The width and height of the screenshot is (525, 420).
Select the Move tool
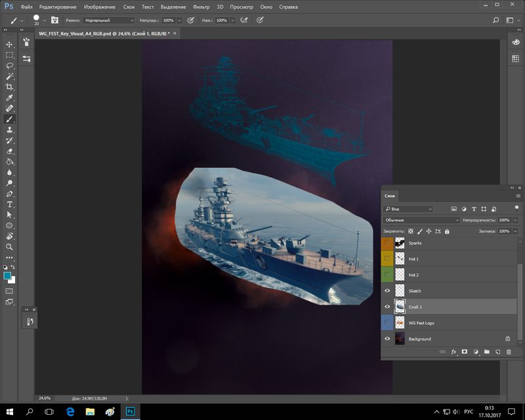[9, 44]
